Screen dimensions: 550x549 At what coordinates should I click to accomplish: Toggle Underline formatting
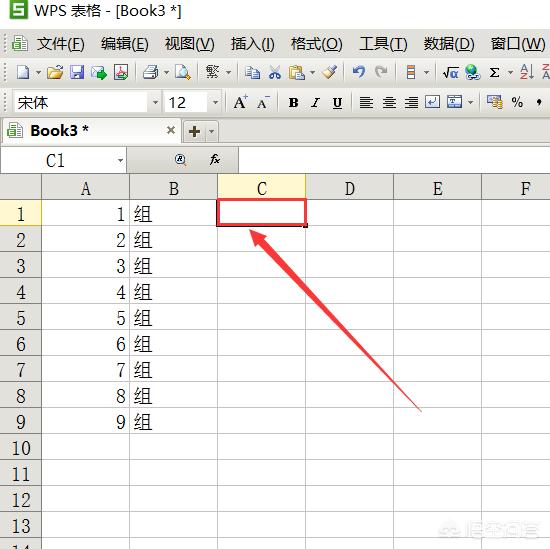click(x=337, y=103)
